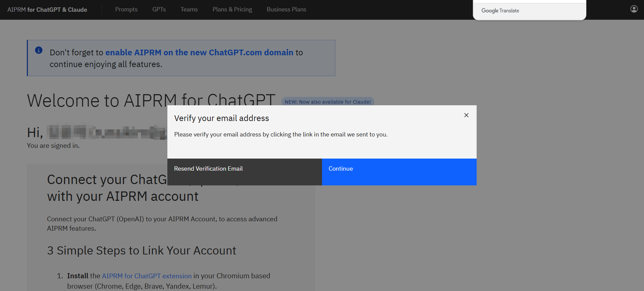Viewport: 644px width, 291px height.
Task: Click the '3 Simple Steps to Link Your Account' heading
Action: coord(142,251)
